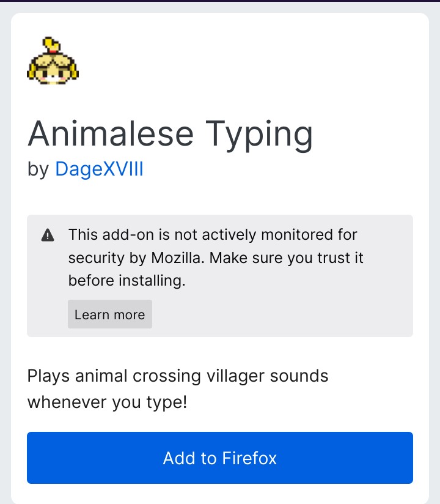Click "Make sure you trust it" text
440x504 pixels.
click(x=287, y=258)
